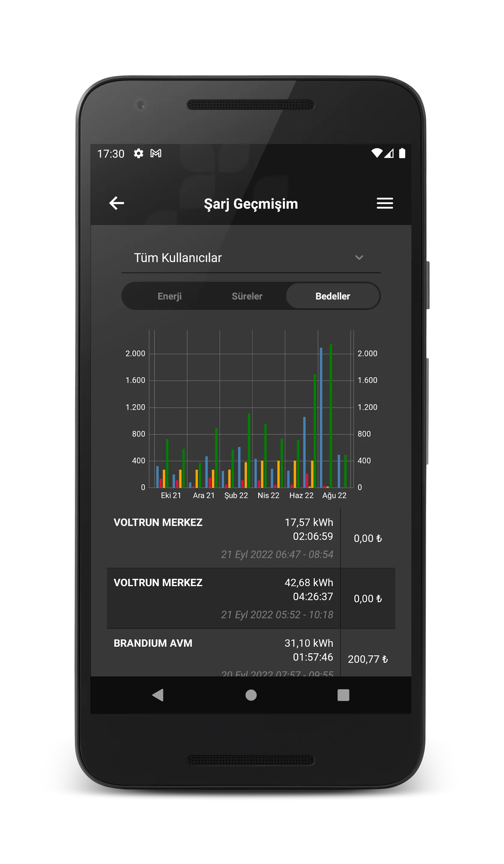
Task: Click the 0,00 ₺ fee of 17,57 kWh row
Action: click(x=368, y=539)
